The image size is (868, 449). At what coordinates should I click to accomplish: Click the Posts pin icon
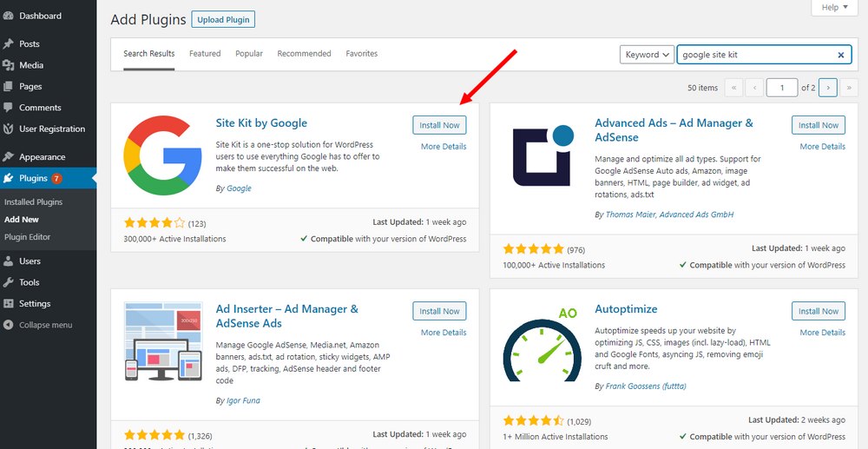(x=8, y=43)
